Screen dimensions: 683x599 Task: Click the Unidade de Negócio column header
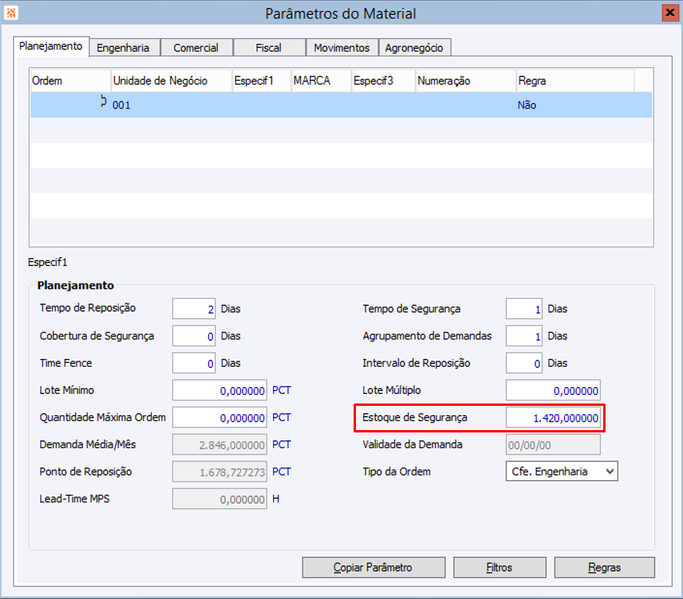pos(171,81)
